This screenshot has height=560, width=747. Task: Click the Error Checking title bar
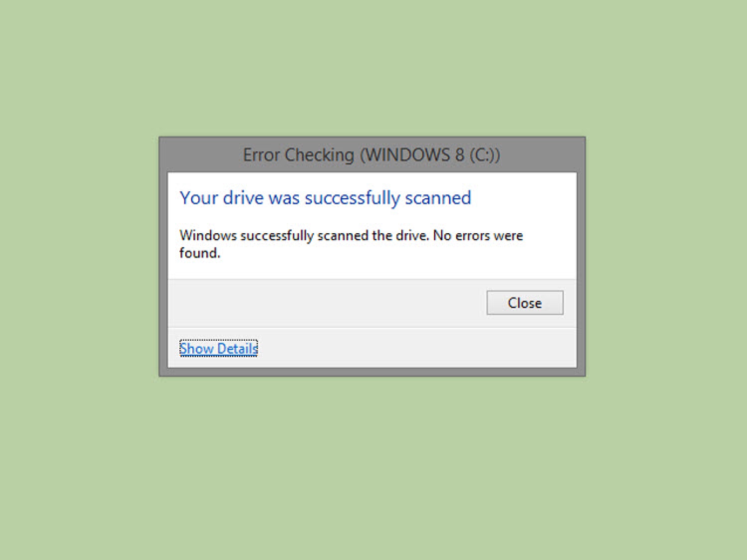[372, 155]
